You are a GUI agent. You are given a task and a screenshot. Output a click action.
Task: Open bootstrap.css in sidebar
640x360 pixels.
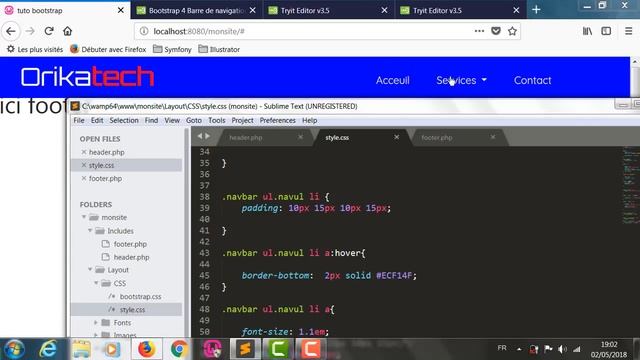pos(140,296)
